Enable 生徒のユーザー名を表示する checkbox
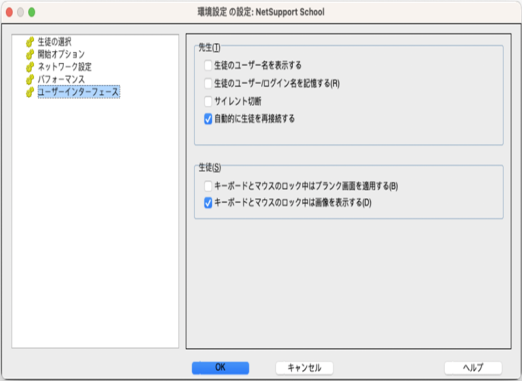 click(x=208, y=65)
